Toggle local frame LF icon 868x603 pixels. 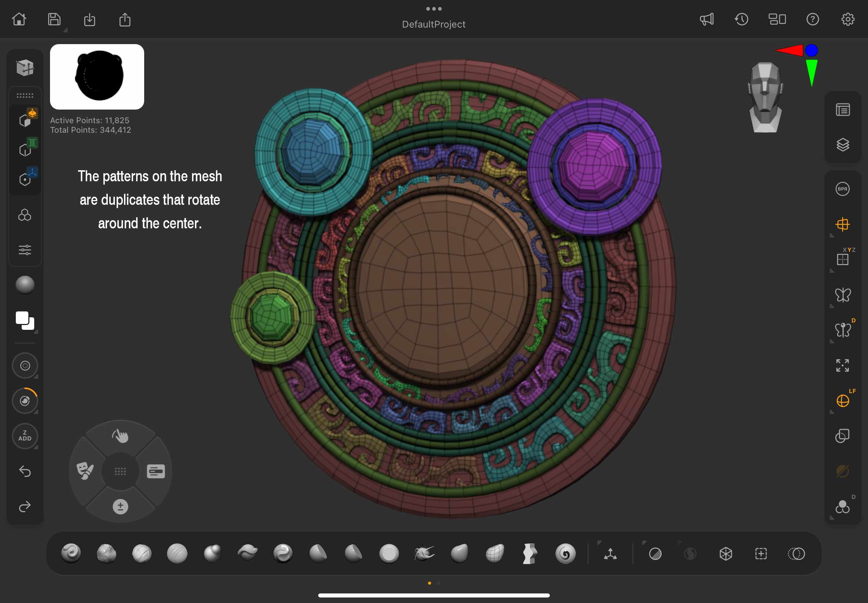(x=842, y=400)
